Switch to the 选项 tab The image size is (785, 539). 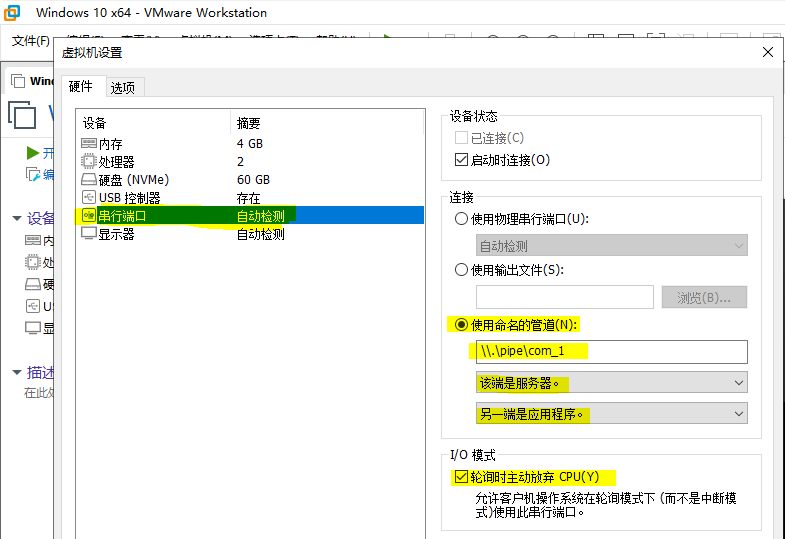click(123, 88)
